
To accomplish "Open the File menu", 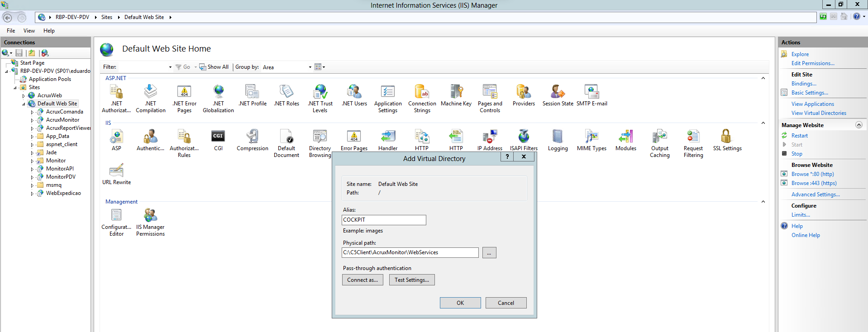I will point(11,31).
